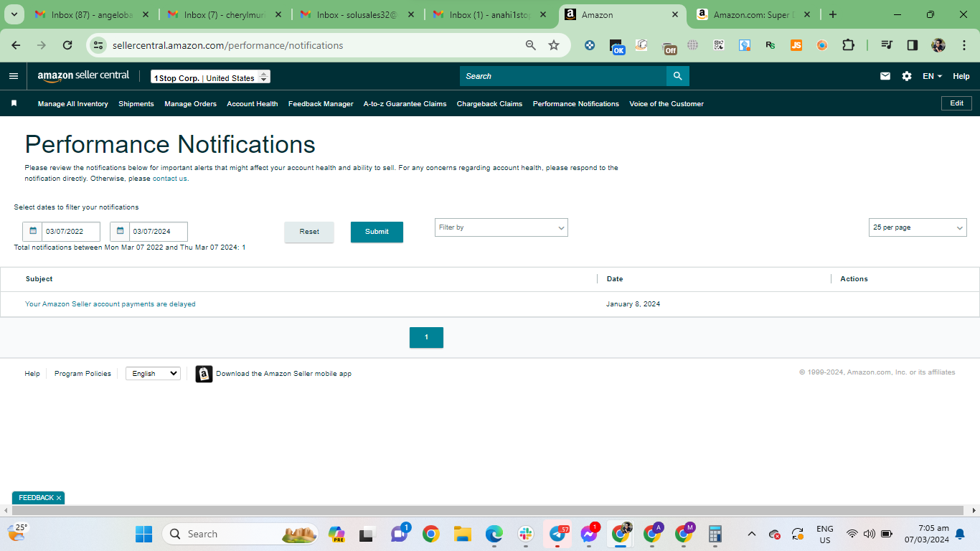The image size is (980, 551).
Task: Go back to the previous page
Action: click(x=16, y=45)
